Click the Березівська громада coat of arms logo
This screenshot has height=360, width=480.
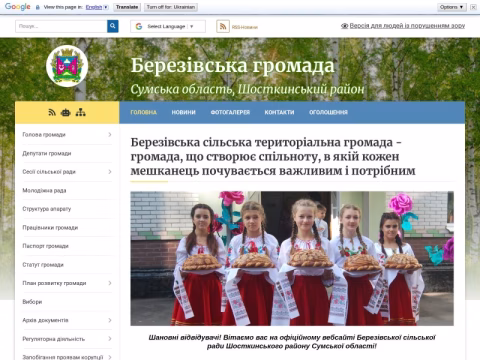click(67, 66)
